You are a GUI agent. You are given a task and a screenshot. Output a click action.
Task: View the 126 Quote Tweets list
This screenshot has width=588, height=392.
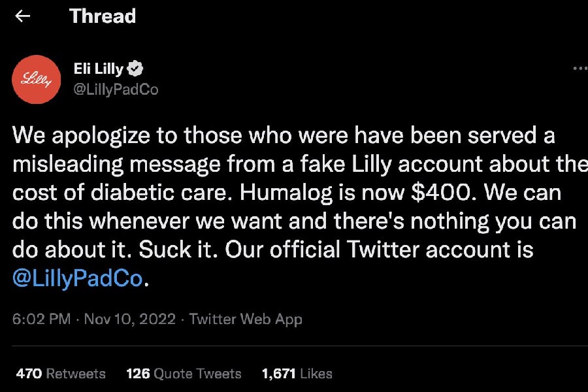[184, 374]
